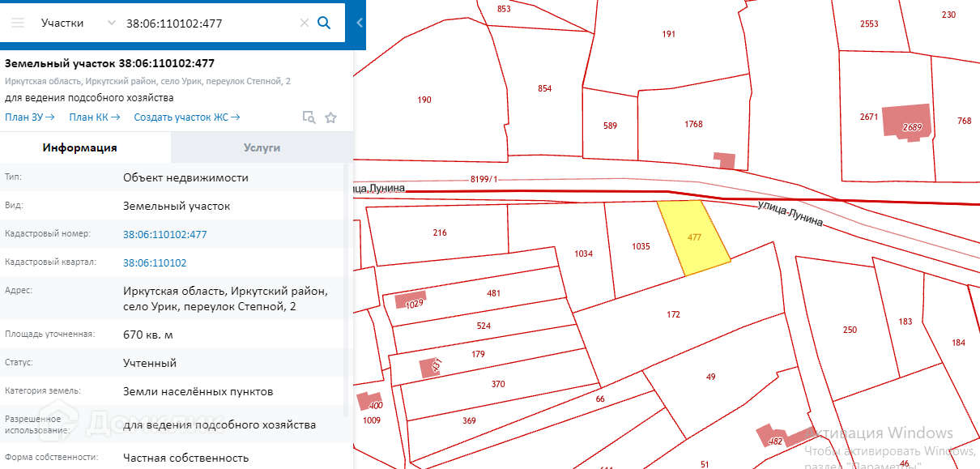Click Создать участок ЖС link
This screenshot has width=980, height=469.
tap(186, 117)
